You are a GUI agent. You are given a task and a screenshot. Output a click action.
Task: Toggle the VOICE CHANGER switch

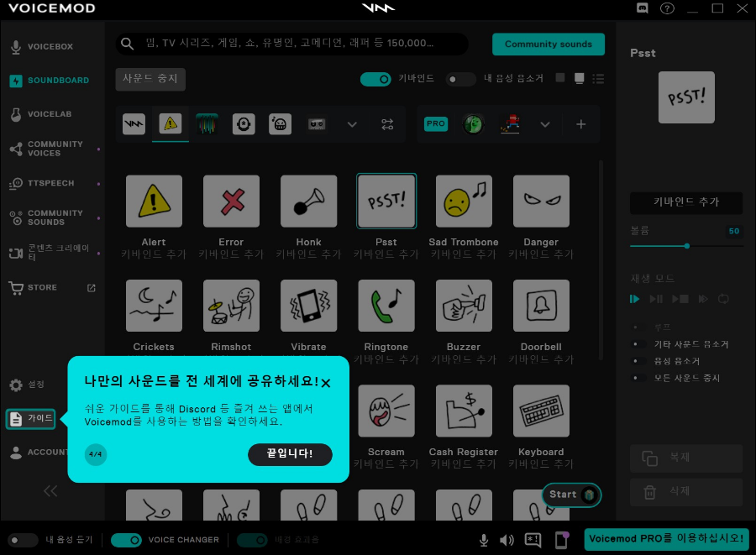126,540
